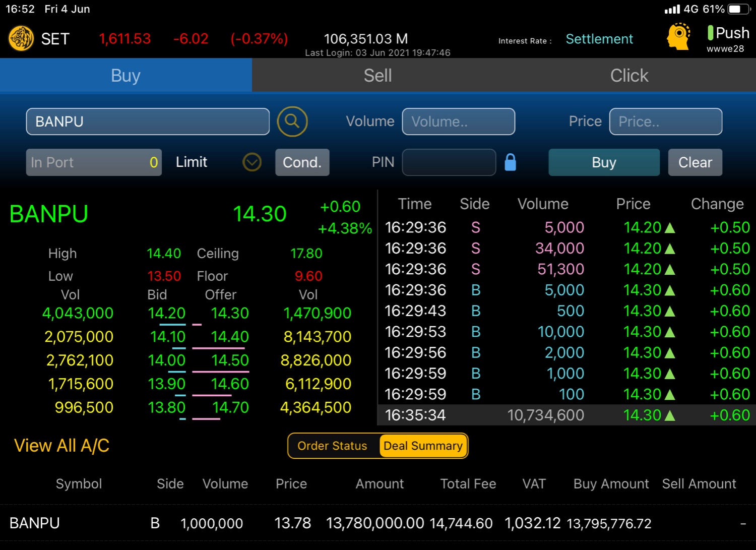Select the Deal Summary tab
The width and height of the screenshot is (756, 550).
[423, 446]
